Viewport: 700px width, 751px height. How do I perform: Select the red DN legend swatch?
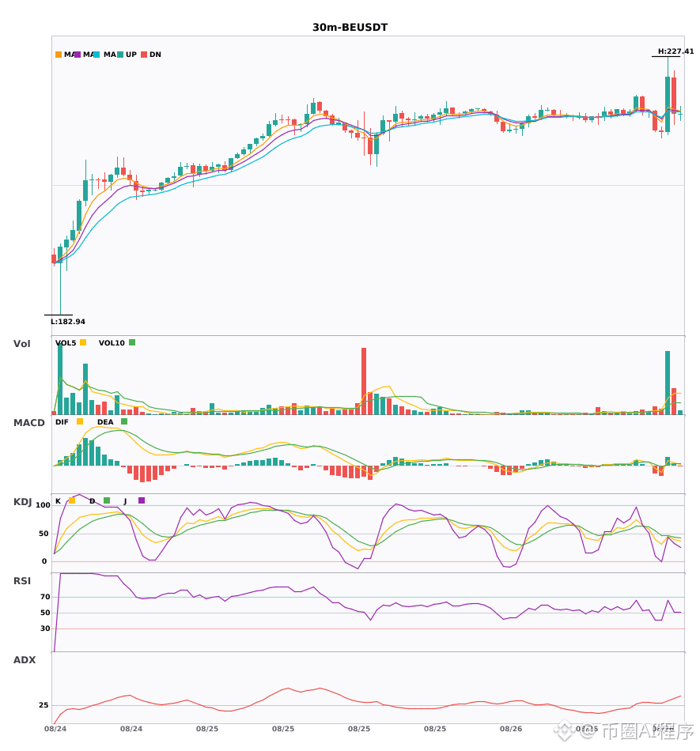(x=144, y=55)
